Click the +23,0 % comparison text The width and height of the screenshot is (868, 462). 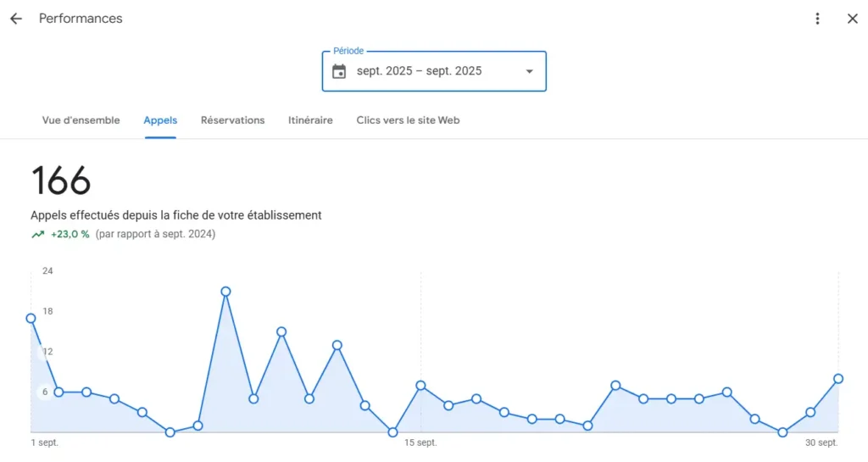(70, 235)
